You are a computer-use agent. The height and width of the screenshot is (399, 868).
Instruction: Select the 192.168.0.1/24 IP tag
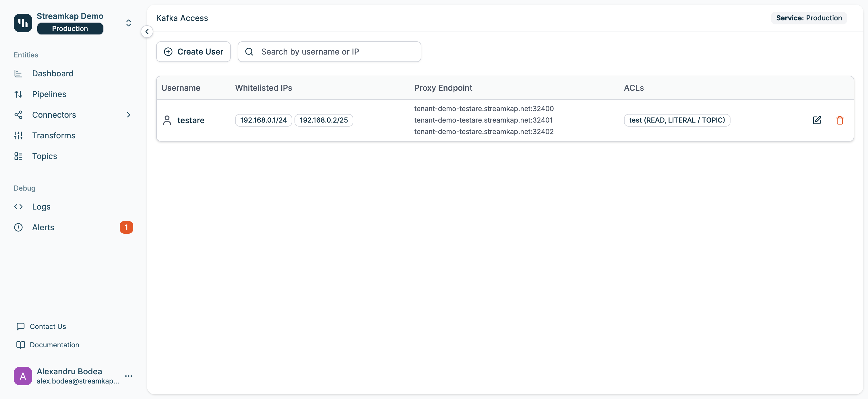[x=263, y=120]
